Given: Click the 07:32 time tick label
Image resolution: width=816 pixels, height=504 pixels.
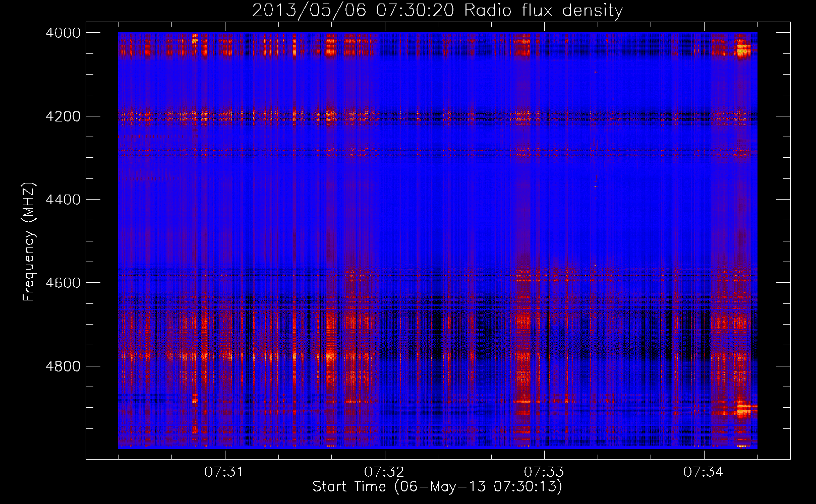Looking at the screenshot, I should 384,472.
